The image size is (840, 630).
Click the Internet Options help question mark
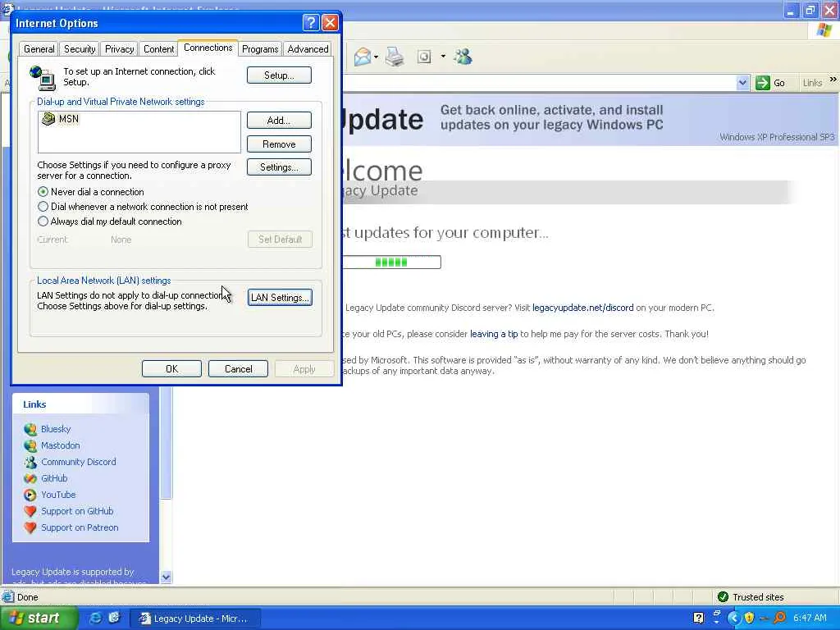point(311,22)
